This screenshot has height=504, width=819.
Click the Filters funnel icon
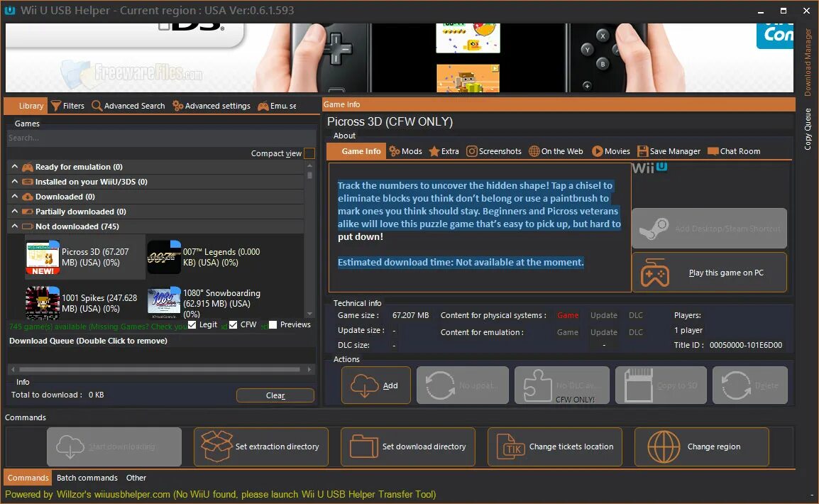55,106
